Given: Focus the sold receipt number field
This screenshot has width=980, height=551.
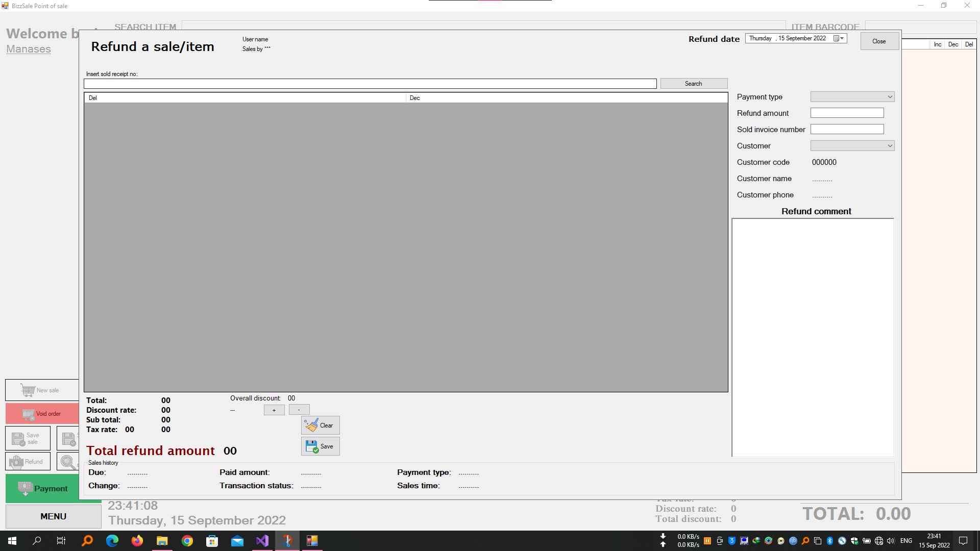Looking at the screenshot, I should [370, 84].
